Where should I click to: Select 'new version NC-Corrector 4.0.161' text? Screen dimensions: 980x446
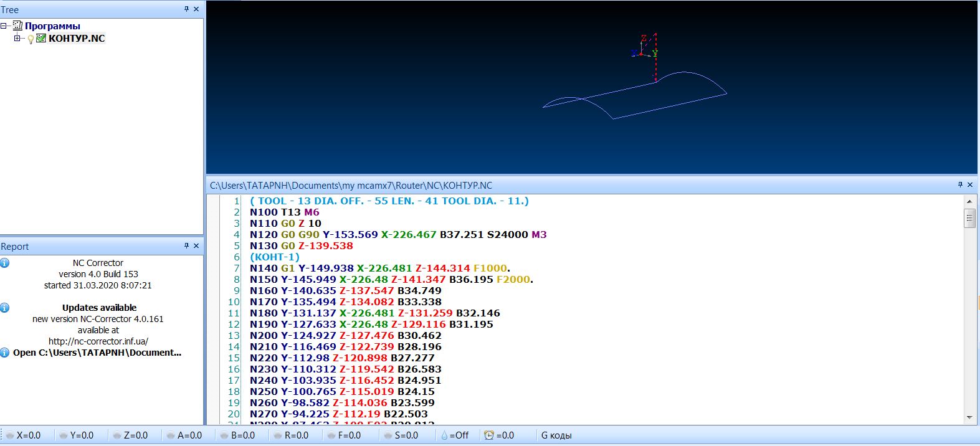click(98, 319)
